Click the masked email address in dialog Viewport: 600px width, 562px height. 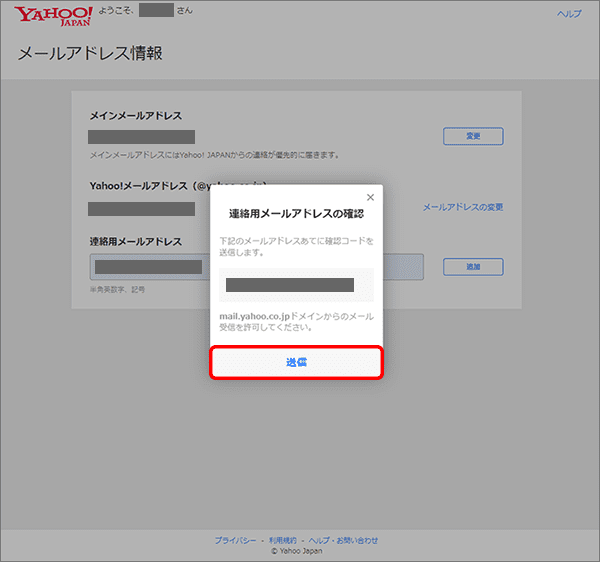290,285
